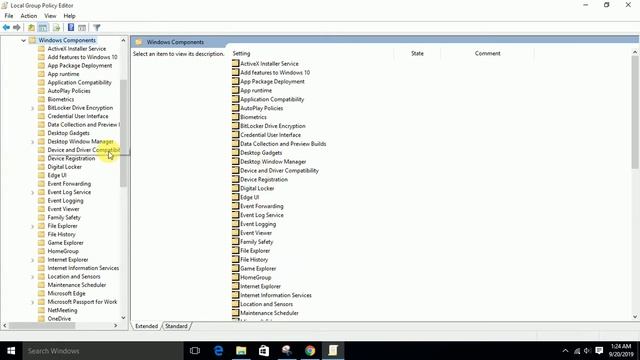Image resolution: width=640 pixels, height=360 pixels.
Task: Click tree pane scroll right arrow
Action: (116, 326)
